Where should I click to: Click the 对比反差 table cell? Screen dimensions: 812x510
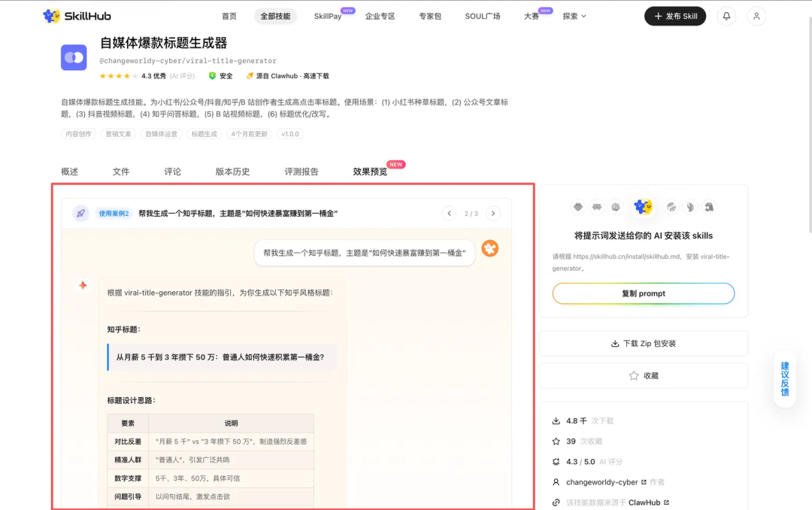pyautogui.click(x=128, y=442)
